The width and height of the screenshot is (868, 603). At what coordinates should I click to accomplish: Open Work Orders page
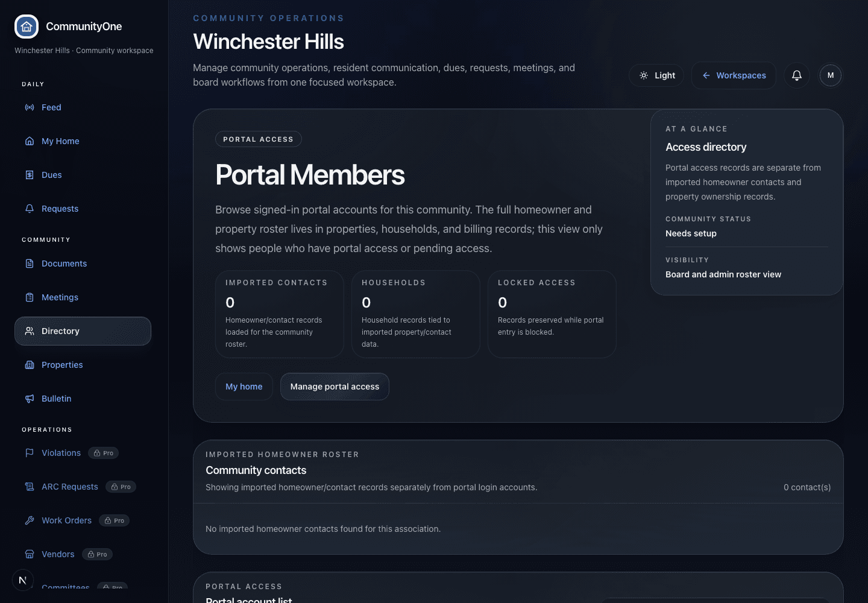click(66, 520)
